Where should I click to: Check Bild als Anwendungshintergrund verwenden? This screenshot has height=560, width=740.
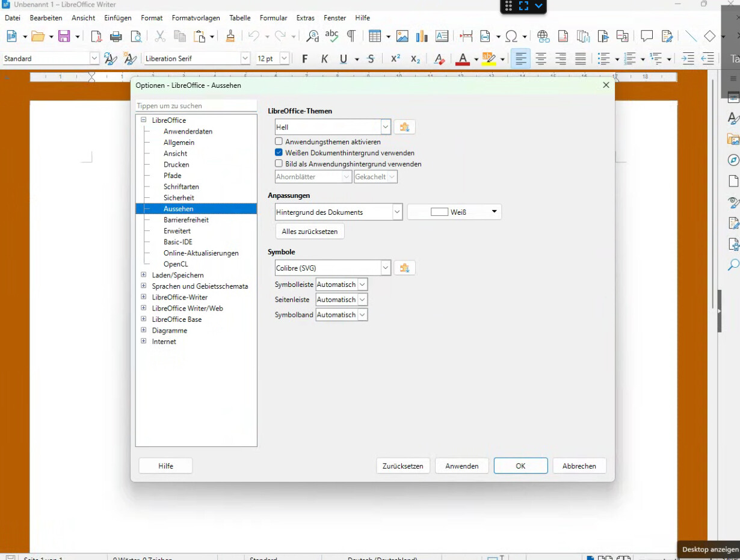279,164
